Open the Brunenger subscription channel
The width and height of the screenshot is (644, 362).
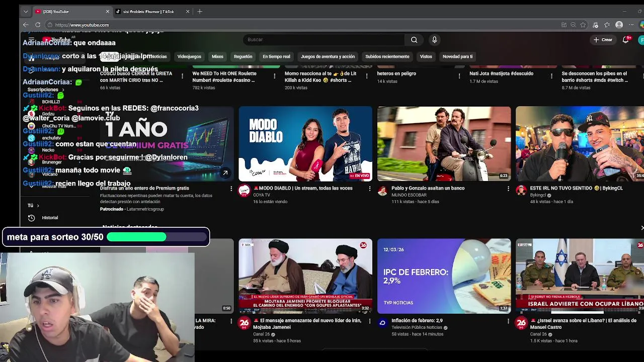[x=52, y=162]
